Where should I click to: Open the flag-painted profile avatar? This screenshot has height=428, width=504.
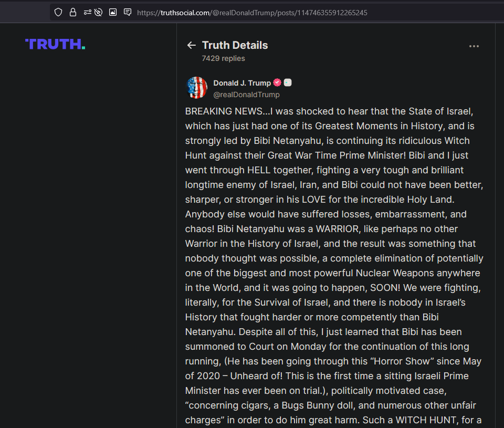click(197, 88)
